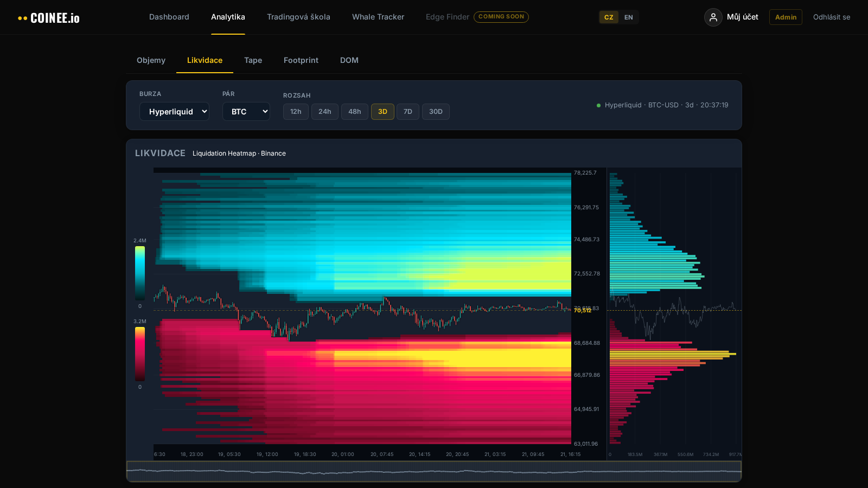The image size is (868, 488).
Task: Open the BTC pair dropdown
Action: [246, 112]
